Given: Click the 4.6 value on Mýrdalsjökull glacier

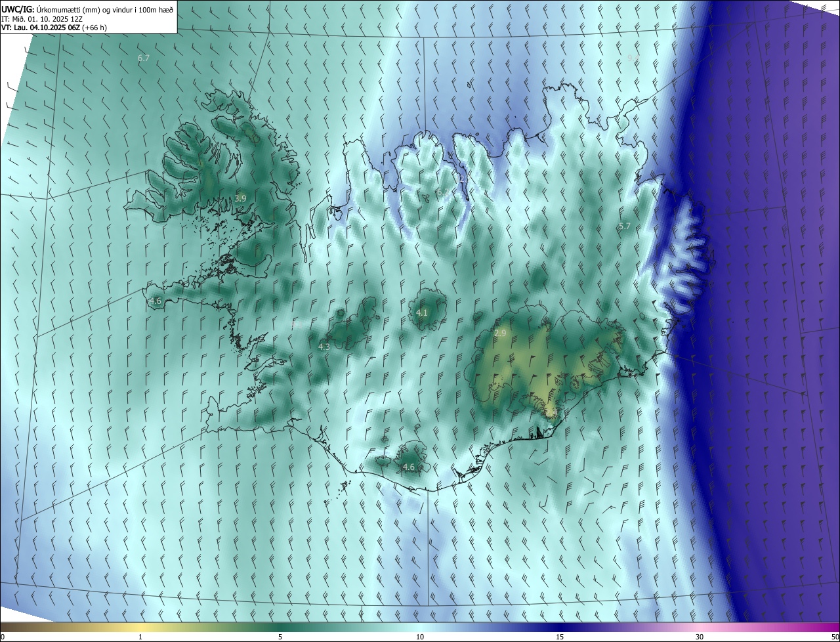Looking at the screenshot, I should (x=408, y=467).
